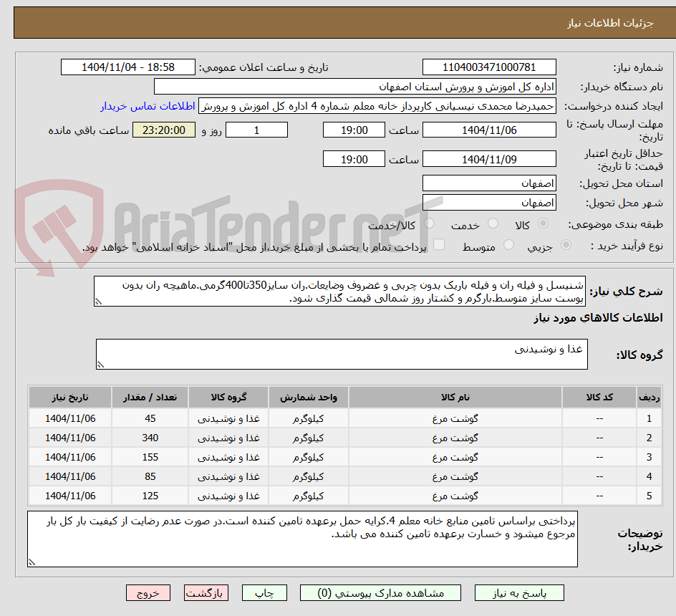Click the response deadline time 19:00 field

354,130
